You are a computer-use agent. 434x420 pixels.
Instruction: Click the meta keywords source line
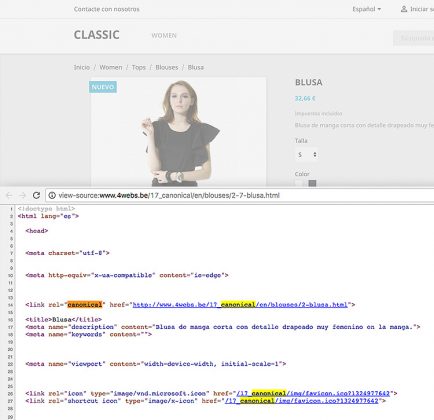coord(88,334)
